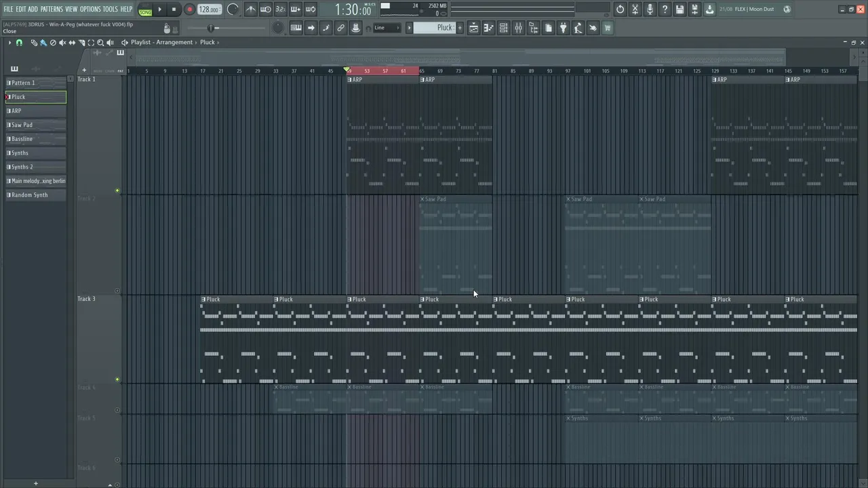Select the Delete tool
The height and width of the screenshot is (488, 868).
53,43
